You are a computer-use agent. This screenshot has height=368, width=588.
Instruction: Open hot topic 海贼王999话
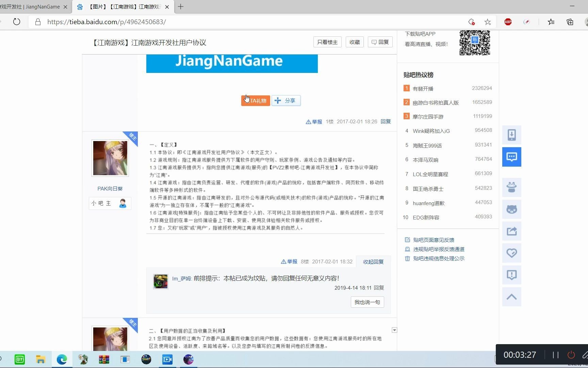427,145
